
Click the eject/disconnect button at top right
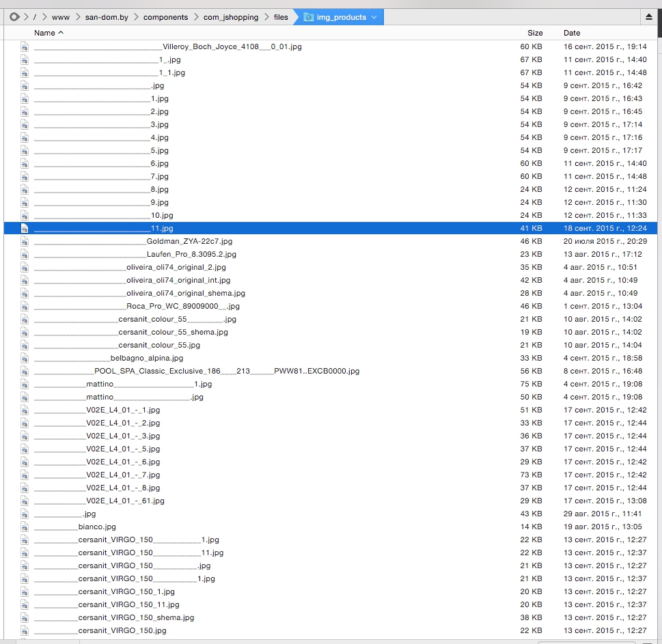648,17
